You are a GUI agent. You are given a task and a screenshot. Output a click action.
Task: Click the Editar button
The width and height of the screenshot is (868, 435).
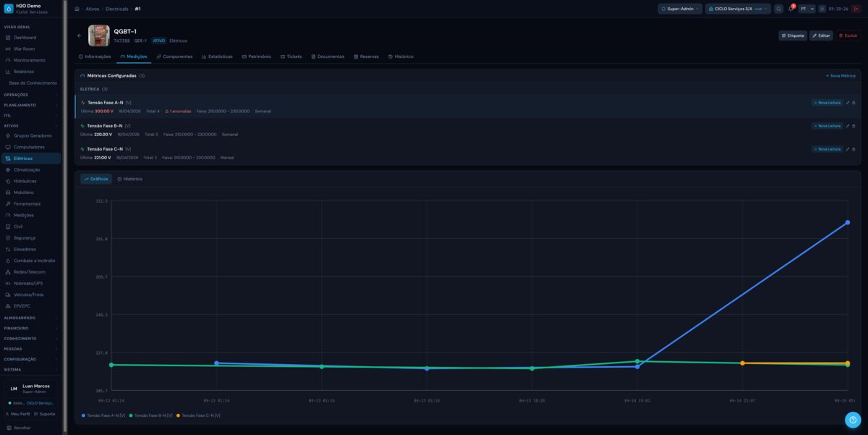pyautogui.click(x=821, y=35)
